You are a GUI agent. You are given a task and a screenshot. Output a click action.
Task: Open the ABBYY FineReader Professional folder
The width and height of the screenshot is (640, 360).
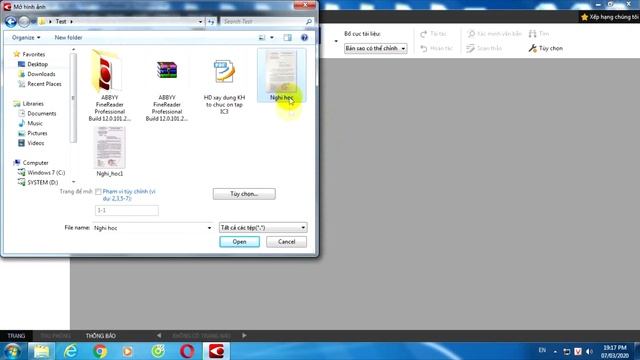[109, 86]
